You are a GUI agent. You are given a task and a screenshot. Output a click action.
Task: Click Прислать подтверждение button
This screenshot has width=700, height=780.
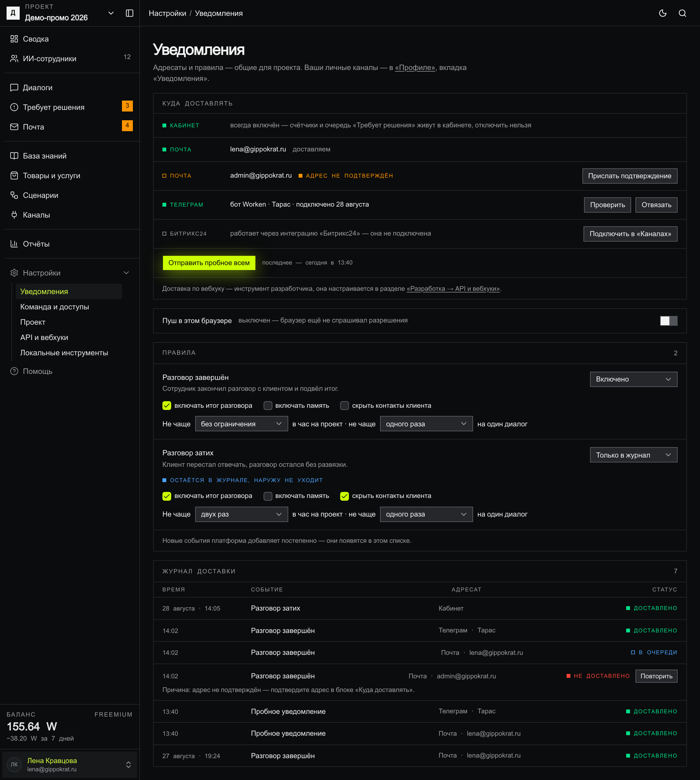pos(630,176)
